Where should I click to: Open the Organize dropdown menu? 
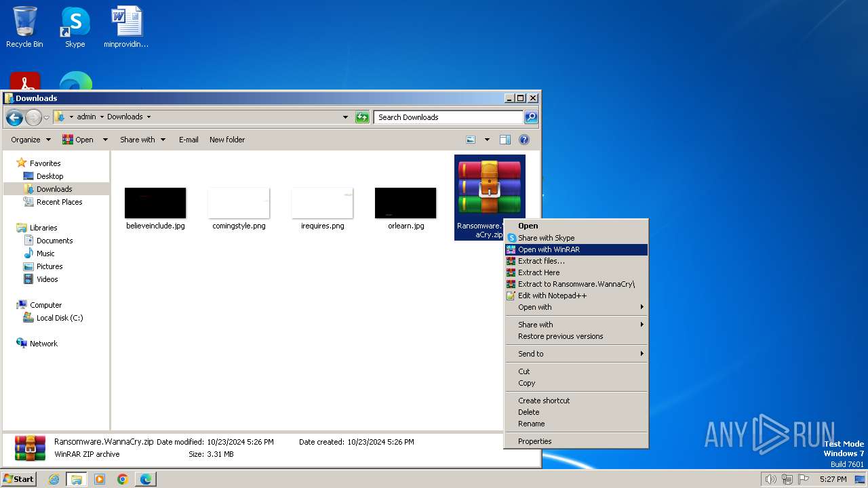tap(31, 140)
